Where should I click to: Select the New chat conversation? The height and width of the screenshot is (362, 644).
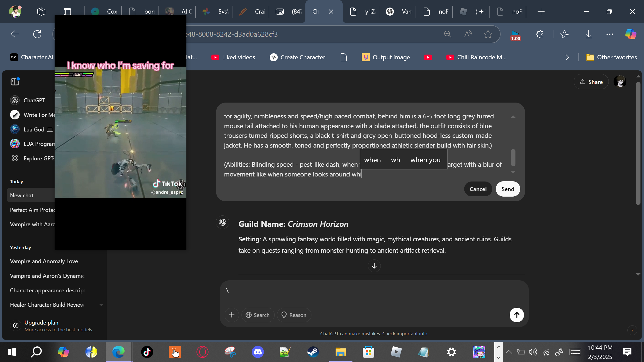click(x=31, y=195)
